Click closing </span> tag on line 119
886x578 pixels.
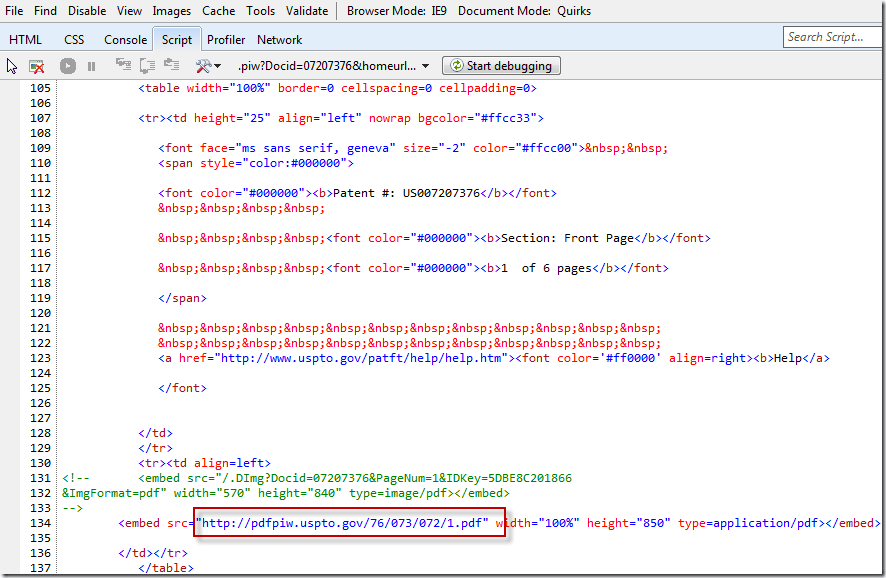(x=183, y=298)
